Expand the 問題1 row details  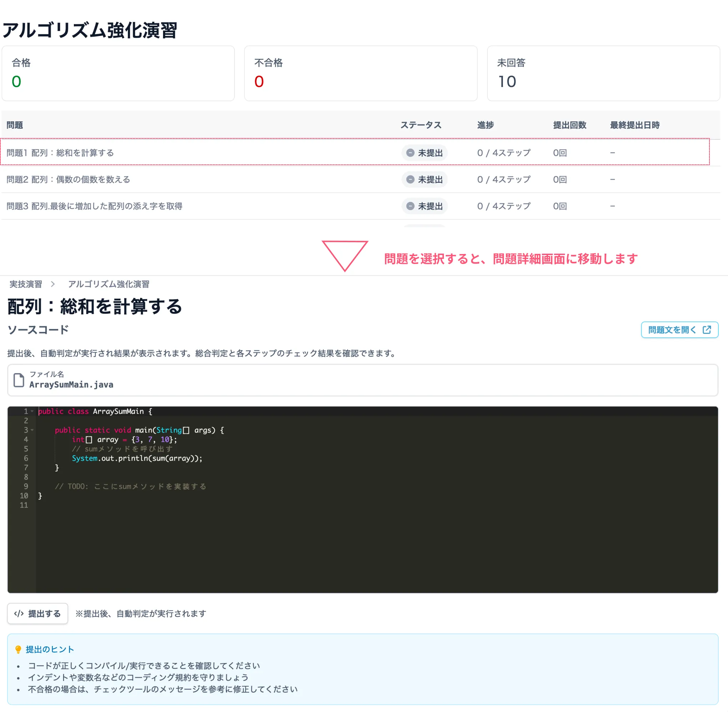[x=60, y=153]
